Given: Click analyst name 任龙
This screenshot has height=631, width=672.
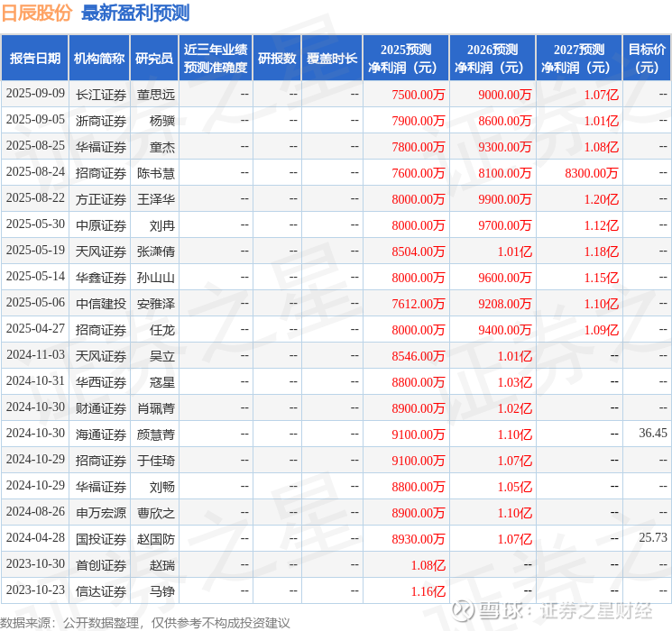Looking at the screenshot, I should pos(162,330).
